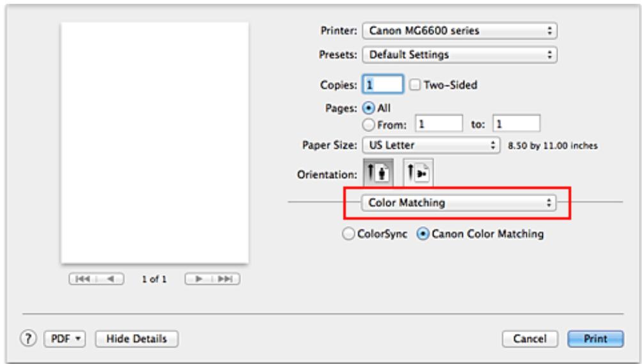The width and height of the screenshot is (642, 364).
Task: Select landscape orientation icon
Action: [x=418, y=173]
